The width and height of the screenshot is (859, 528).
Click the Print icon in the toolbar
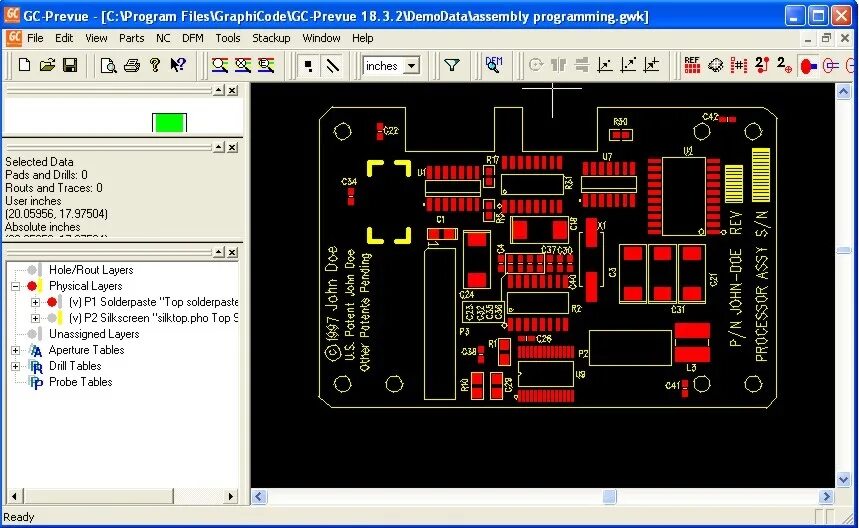[x=131, y=65]
